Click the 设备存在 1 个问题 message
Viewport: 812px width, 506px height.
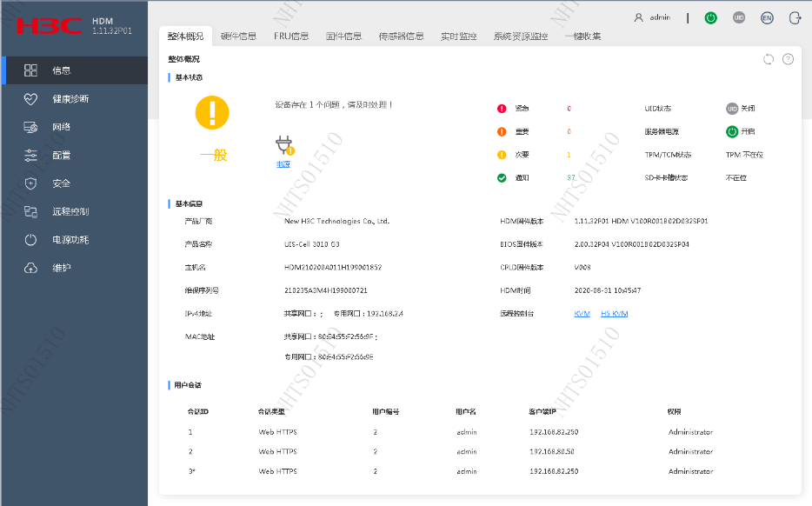pyautogui.click(x=334, y=104)
